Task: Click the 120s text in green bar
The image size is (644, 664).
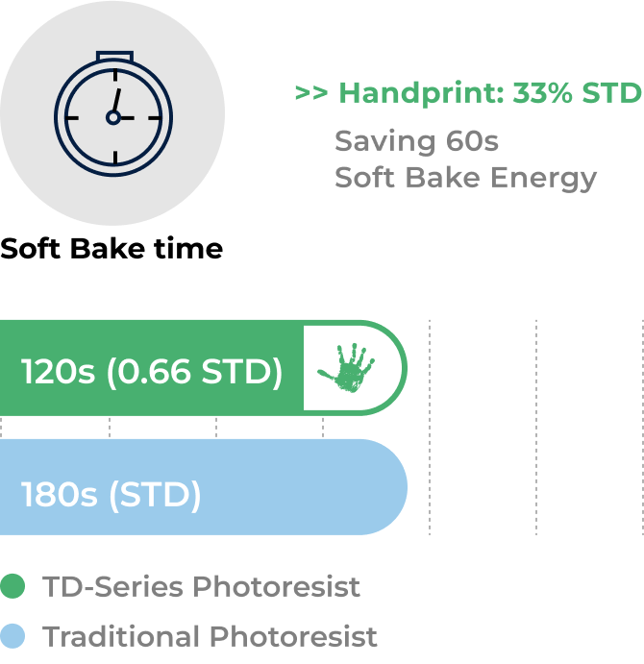Action: coord(59,371)
